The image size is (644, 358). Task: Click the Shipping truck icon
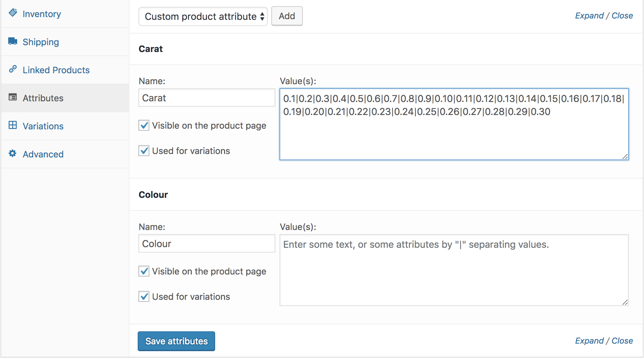click(x=13, y=41)
